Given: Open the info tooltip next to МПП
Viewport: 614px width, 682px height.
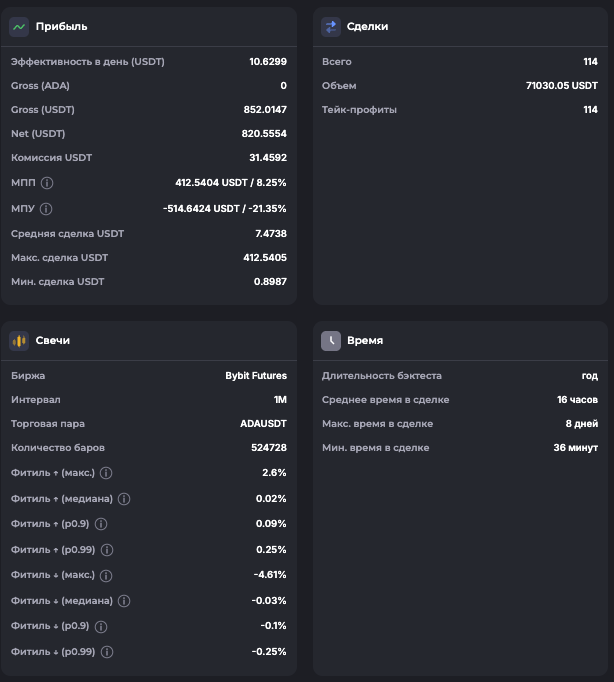Looking at the screenshot, I should tap(47, 183).
